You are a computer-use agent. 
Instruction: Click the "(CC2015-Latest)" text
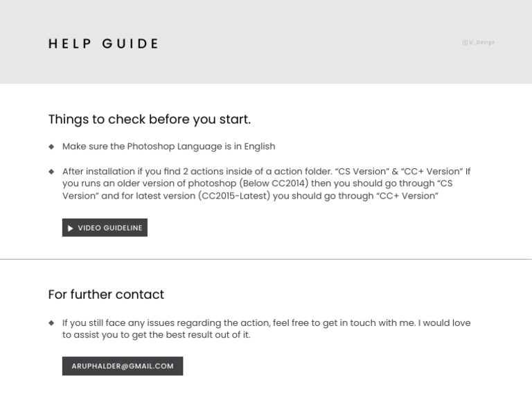(x=234, y=196)
